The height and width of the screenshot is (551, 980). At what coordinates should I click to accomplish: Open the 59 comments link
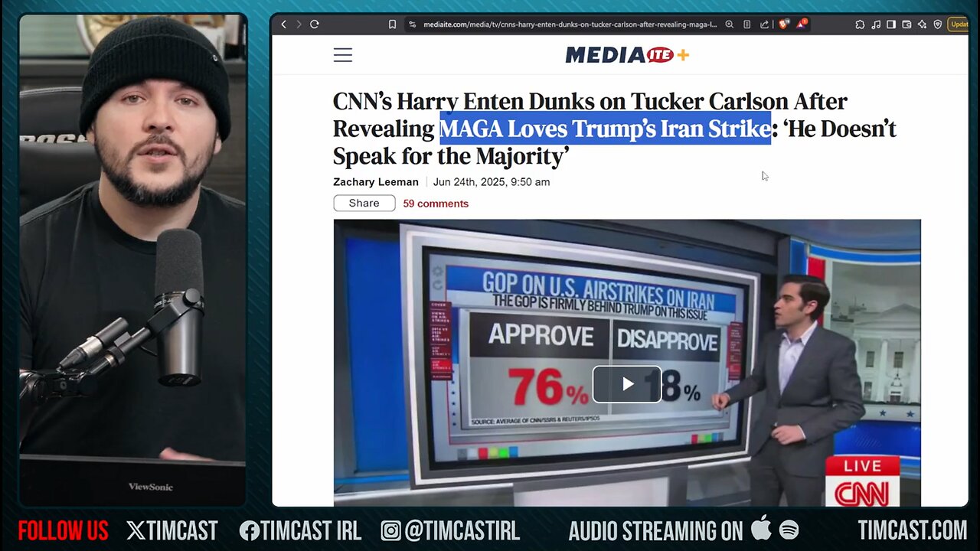pos(436,204)
